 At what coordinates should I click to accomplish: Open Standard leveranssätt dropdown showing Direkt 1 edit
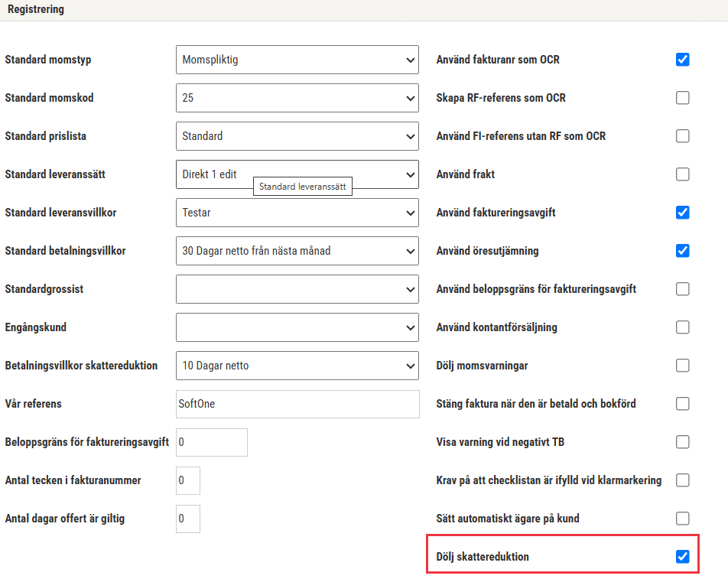click(x=297, y=174)
